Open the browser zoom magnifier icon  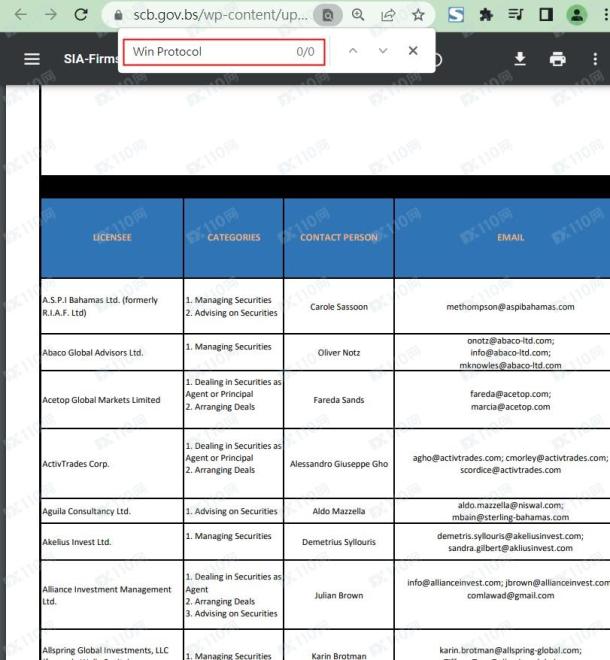click(x=358, y=15)
